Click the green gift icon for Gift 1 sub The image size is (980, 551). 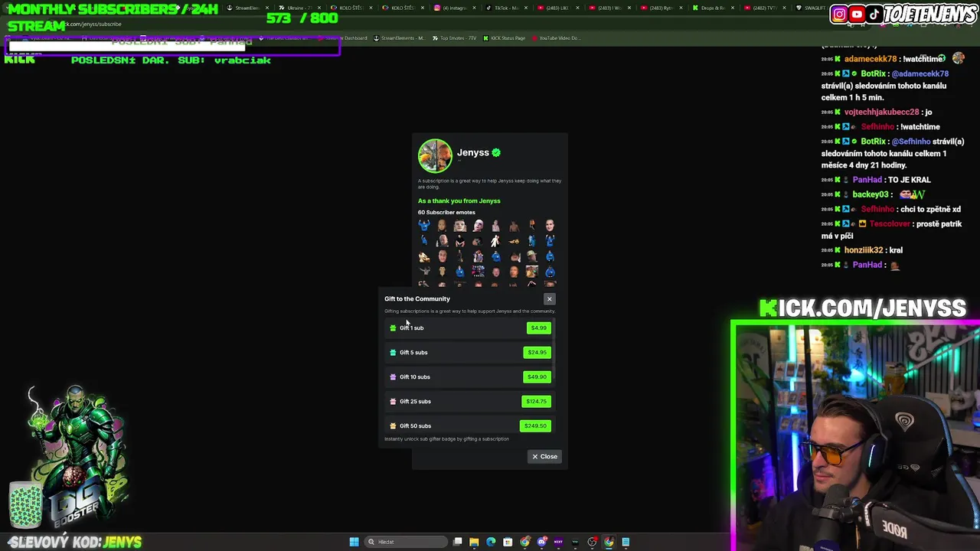(393, 328)
